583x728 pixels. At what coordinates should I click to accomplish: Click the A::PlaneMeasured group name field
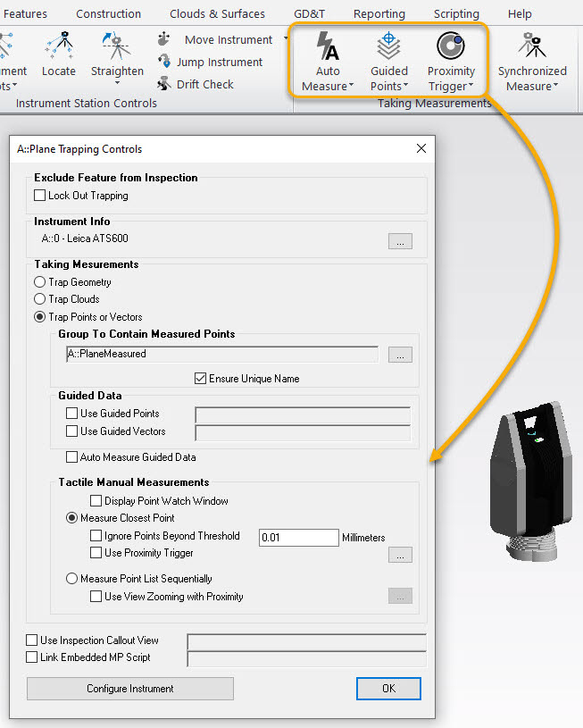pos(222,354)
